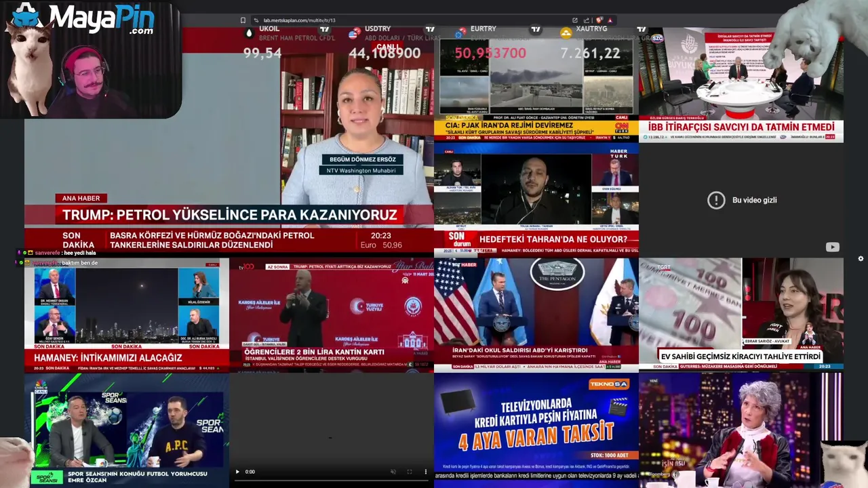The image size is (868, 488).
Task: Click the NTV 'Trump: Petrol yükselince' stream
Action: pyautogui.click(x=229, y=142)
